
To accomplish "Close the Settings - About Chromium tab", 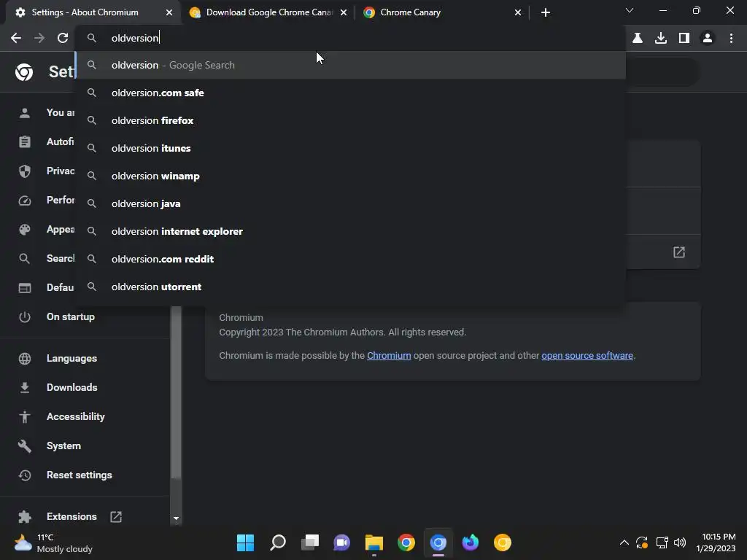I will point(169,12).
